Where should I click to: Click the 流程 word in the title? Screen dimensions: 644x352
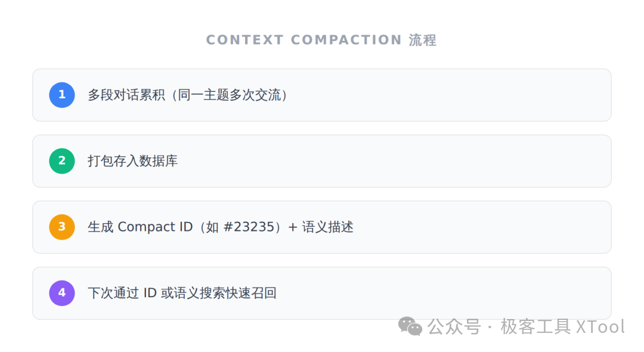(x=423, y=40)
